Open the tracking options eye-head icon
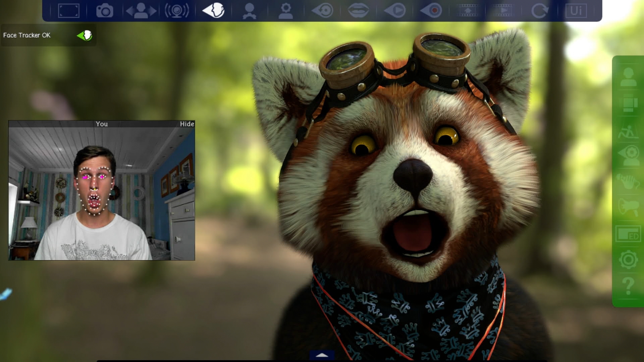 628,155
